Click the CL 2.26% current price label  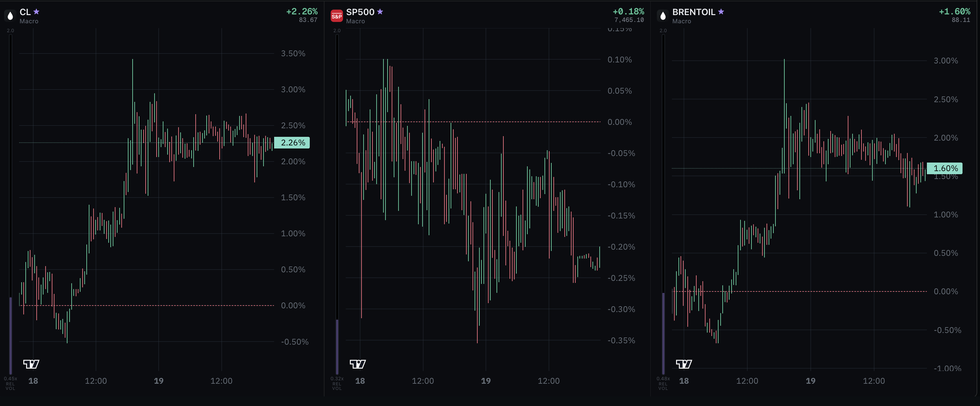click(x=292, y=143)
